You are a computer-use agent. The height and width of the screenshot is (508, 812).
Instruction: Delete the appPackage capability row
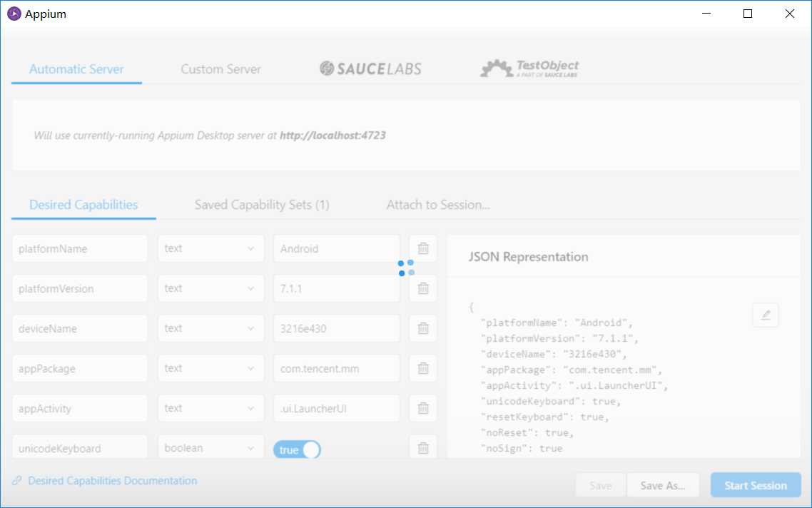click(423, 368)
